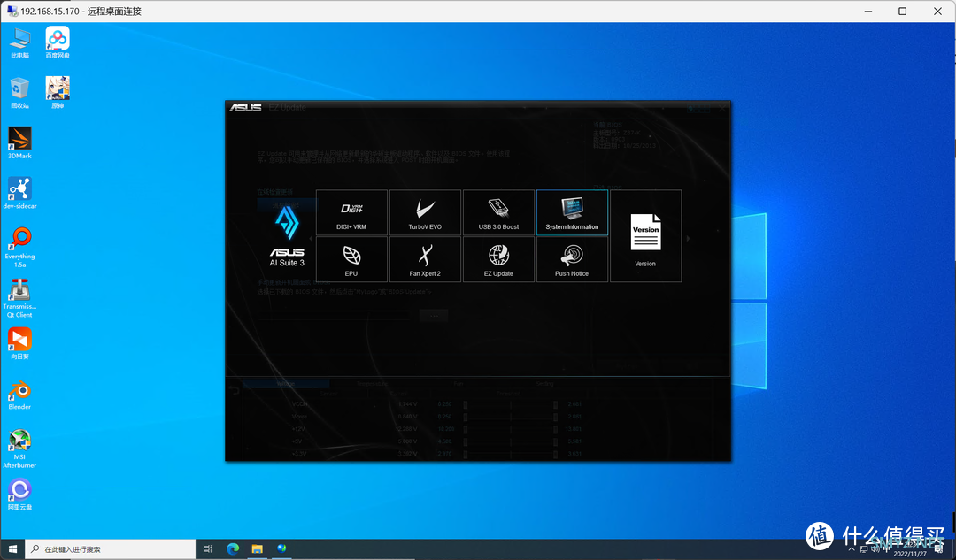Select the 百度网盘 desktop icon
The height and width of the screenshot is (560, 956).
[x=58, y=42]
